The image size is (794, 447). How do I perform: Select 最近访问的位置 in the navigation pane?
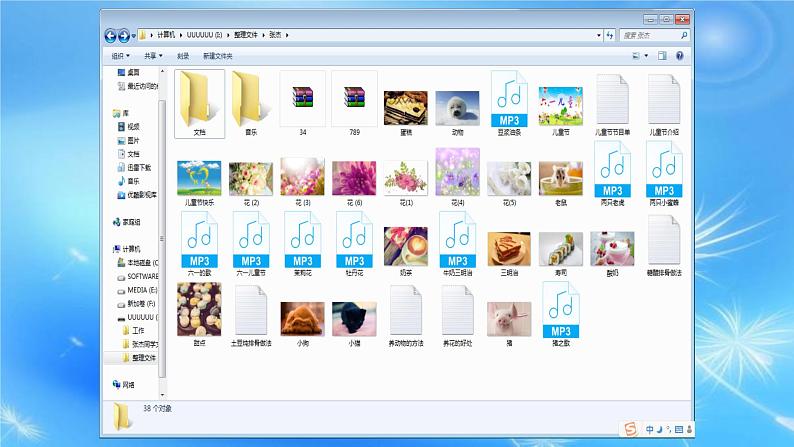137,87
